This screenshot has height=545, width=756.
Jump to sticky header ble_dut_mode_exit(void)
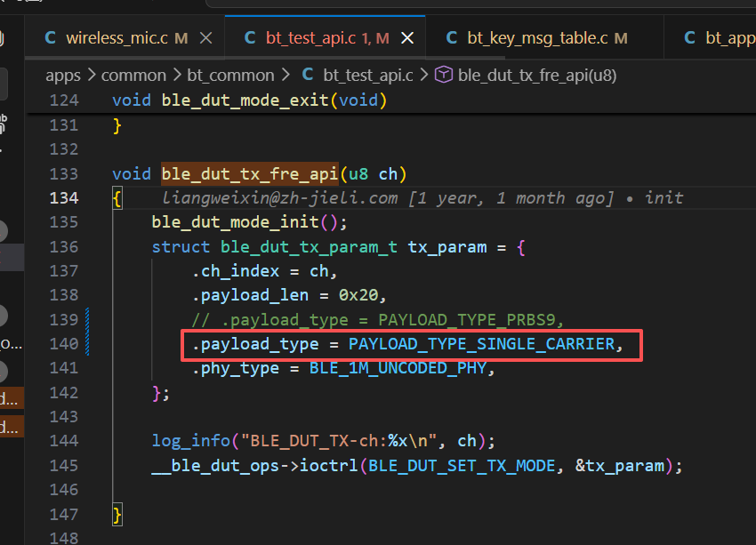point(250,100)
